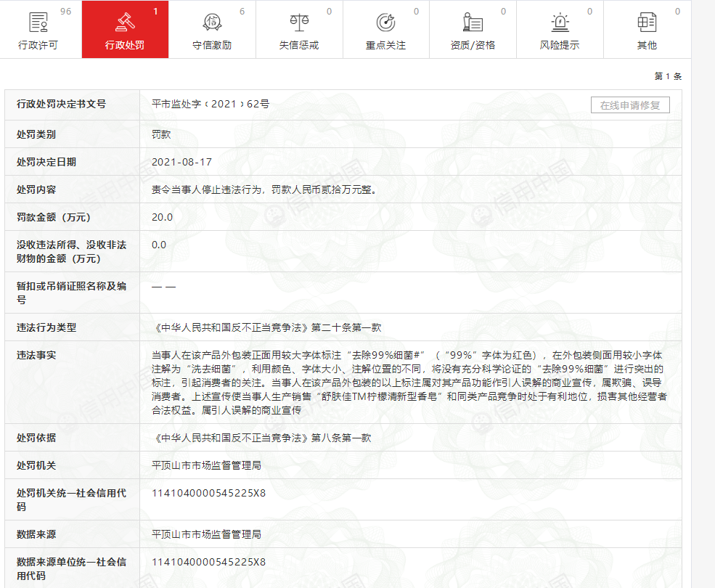Screen dimensions: 715x588
Task: Click the 处罚机关 value 平顶山市市场监督管理局
Action: pyautogui.click(x=206, y=465)
